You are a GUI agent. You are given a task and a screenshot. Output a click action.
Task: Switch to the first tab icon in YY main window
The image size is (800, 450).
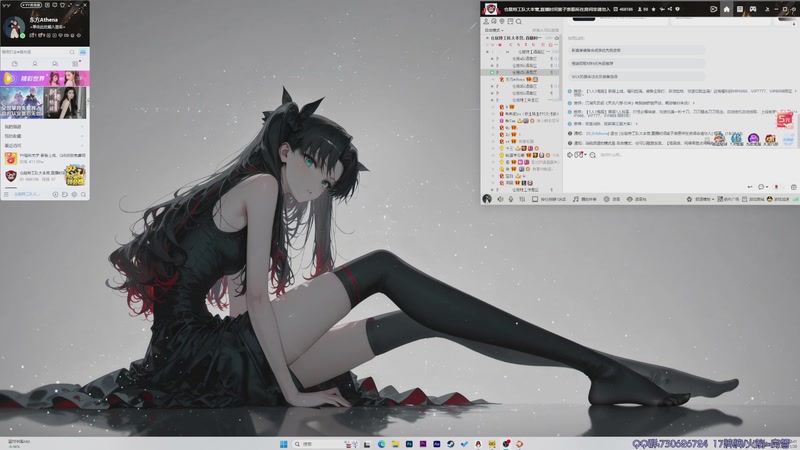pyautogui.click(x=15, y=64)
